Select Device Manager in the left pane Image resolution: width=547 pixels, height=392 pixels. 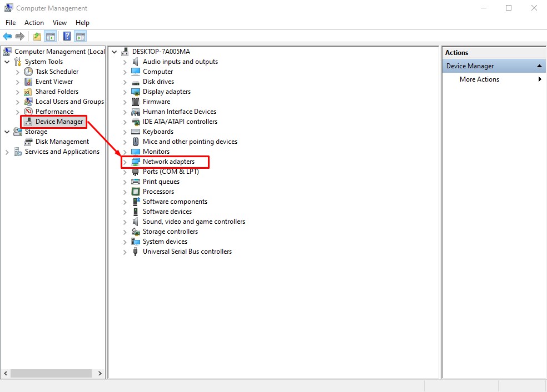[53, 121]
